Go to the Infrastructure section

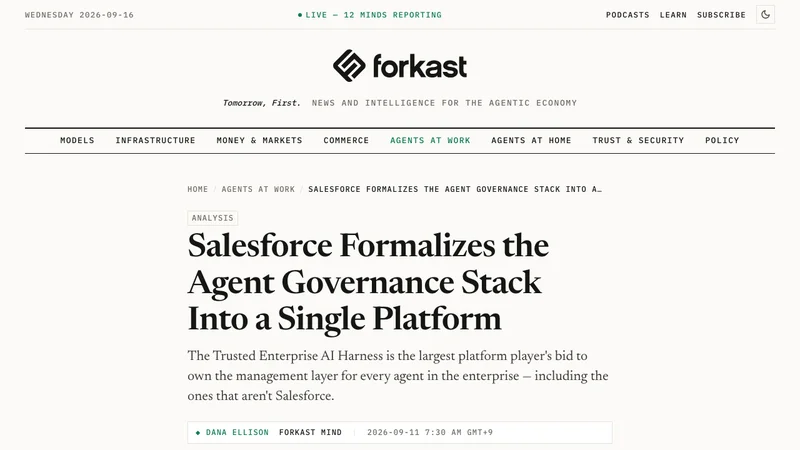click(x=155, y=140)
